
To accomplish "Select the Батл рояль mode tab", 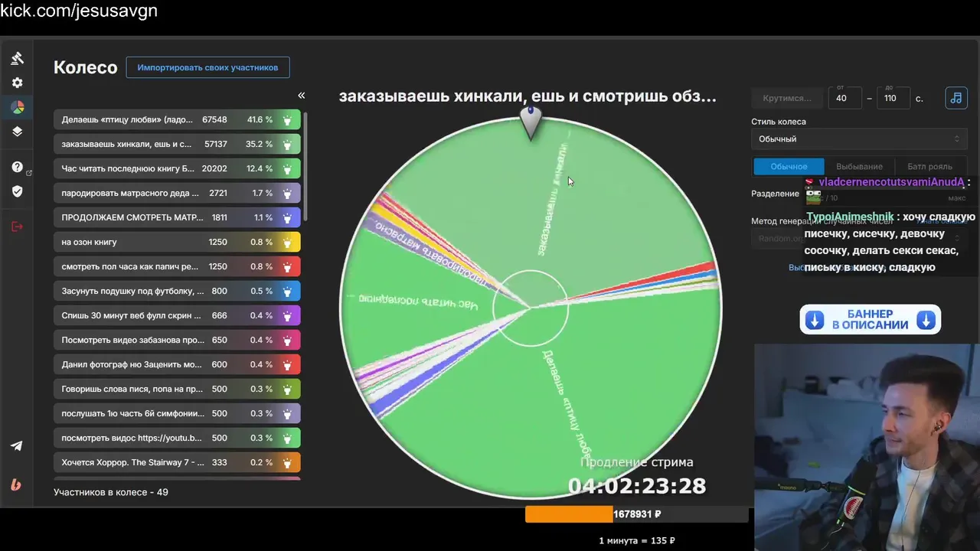I will coord(930,166).
